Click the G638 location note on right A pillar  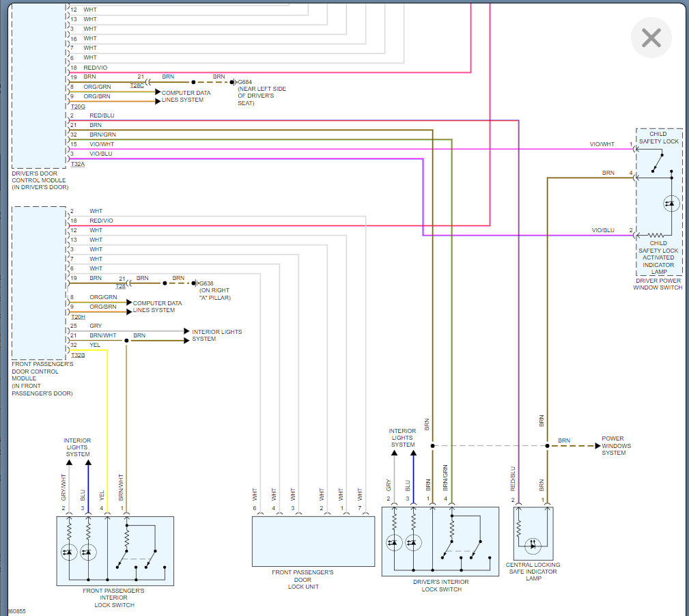pyautogui.click(x=215, y=294)
